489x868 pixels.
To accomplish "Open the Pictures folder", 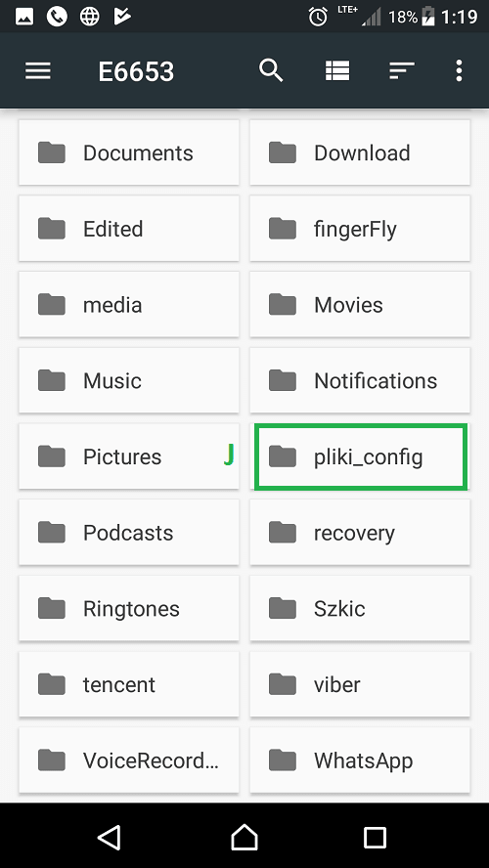I will (129, 456).
